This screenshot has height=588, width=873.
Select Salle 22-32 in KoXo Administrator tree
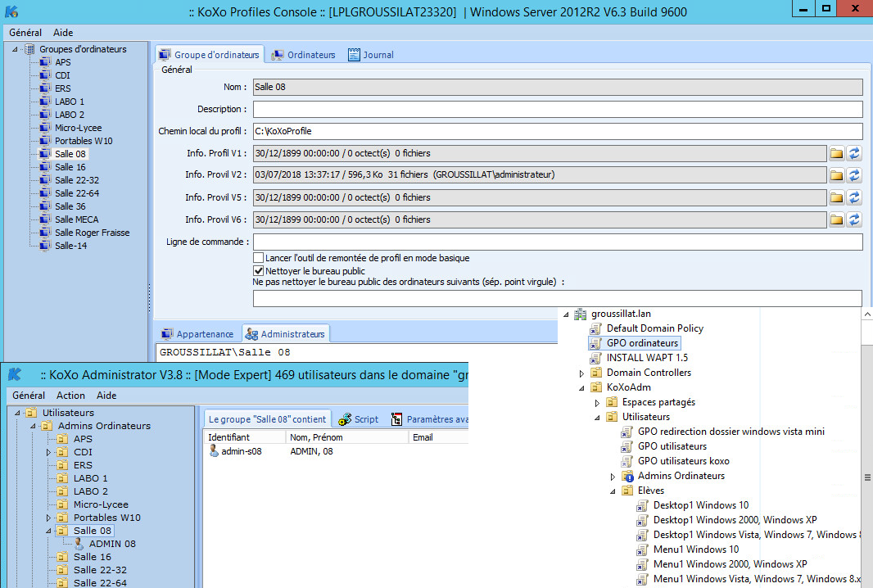(x=100, y=570)
